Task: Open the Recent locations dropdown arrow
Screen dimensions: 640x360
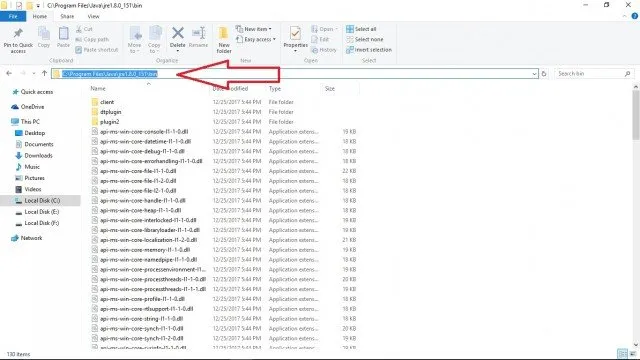Action: (34, 73)
